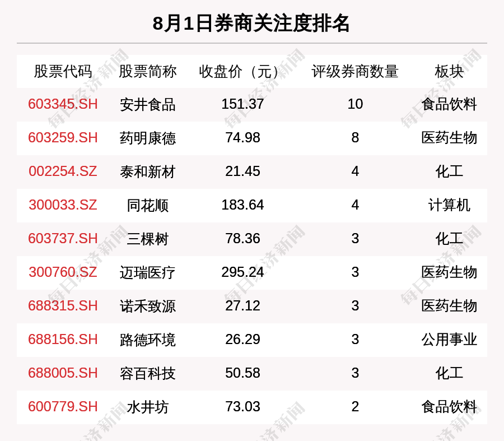504x441 pixels.
Task: Select the 股票代码 column header
Action: click(x=63, y=71)
